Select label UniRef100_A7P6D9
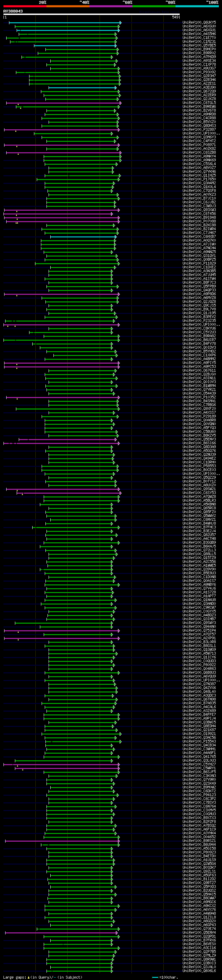This screenshot has width=222, height=980. click(199, 57)
